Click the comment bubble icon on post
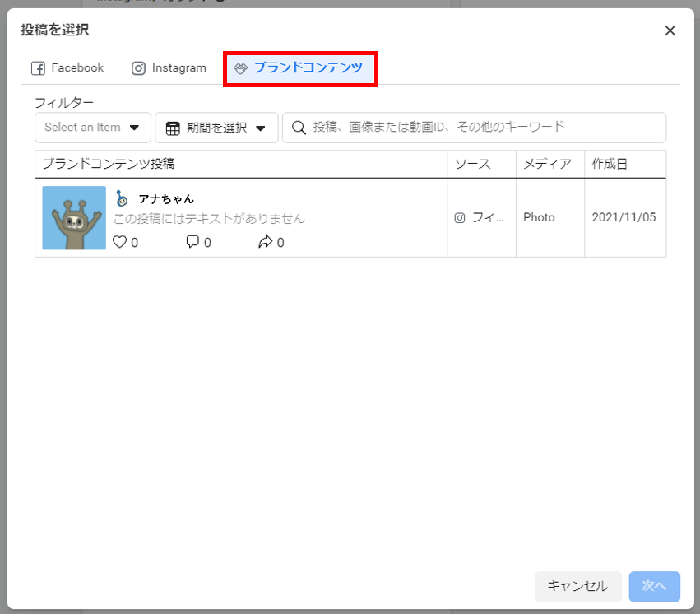700x614 pixels. point(192,242)
